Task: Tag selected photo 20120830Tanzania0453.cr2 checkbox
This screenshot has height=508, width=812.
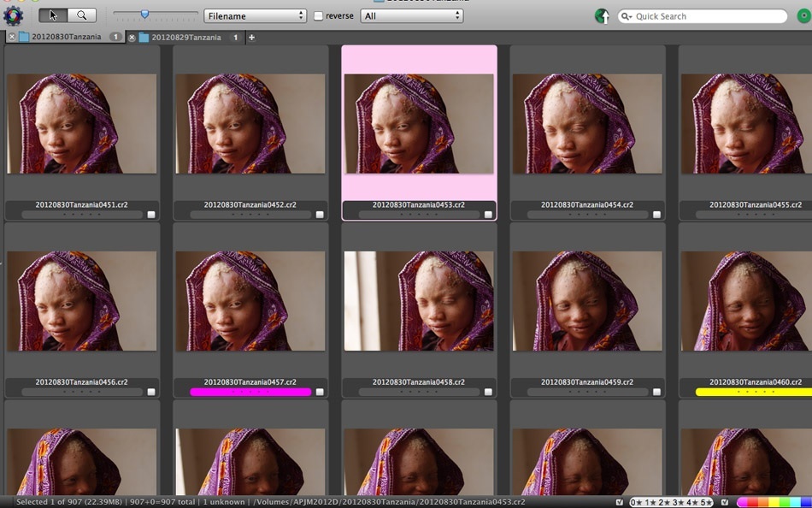Action: [x=488, y=215]
